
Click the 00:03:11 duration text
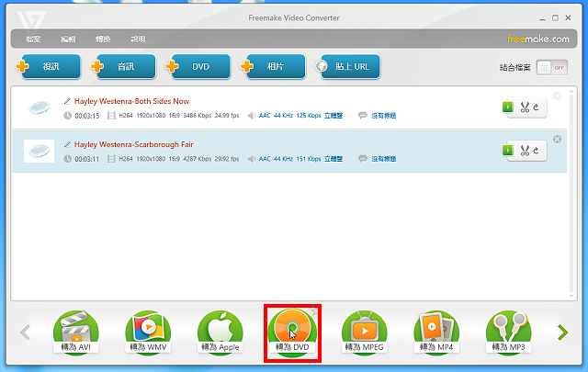(87, 160)
